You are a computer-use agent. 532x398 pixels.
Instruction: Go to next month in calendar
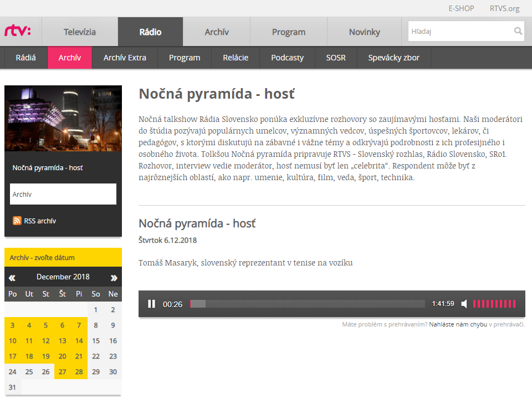point(114,278)
